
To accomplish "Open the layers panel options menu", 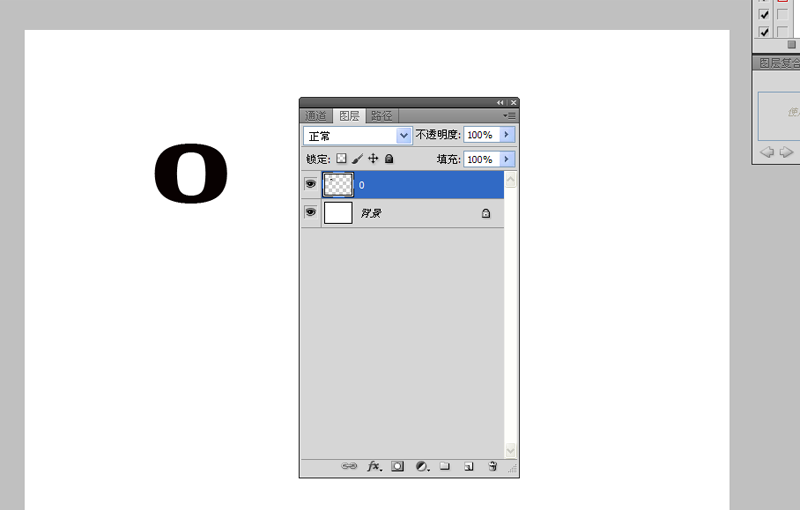I will 509,116.
